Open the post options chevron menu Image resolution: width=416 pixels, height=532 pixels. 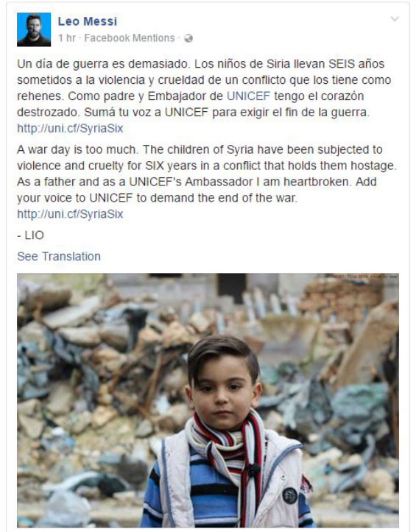(395, 19)
